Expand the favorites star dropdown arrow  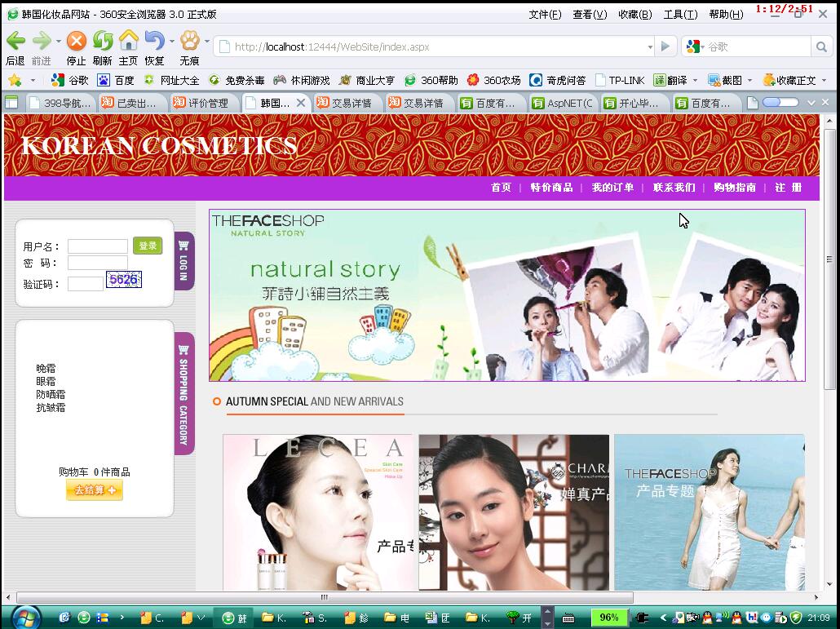click(x=33, y=81)
